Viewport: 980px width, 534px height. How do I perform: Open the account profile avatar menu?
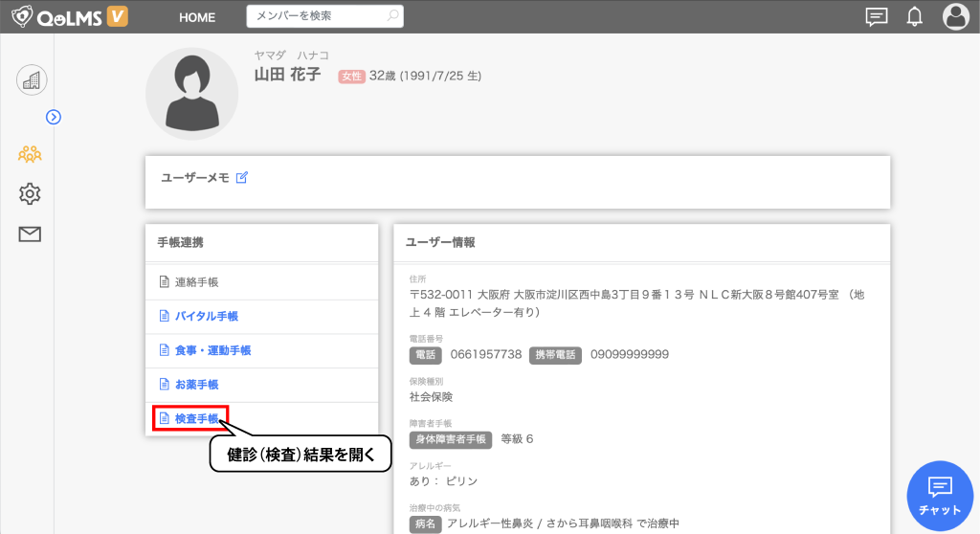955,16
